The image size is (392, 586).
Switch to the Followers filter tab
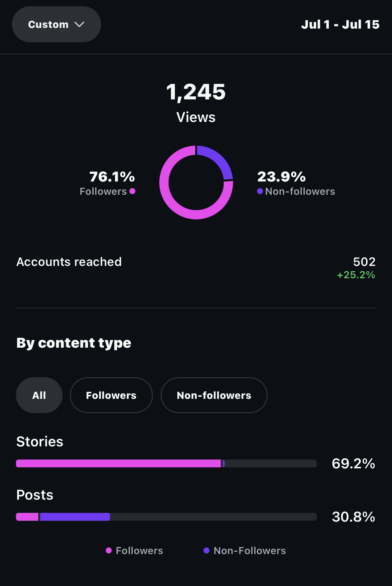(x=111, y=395)
